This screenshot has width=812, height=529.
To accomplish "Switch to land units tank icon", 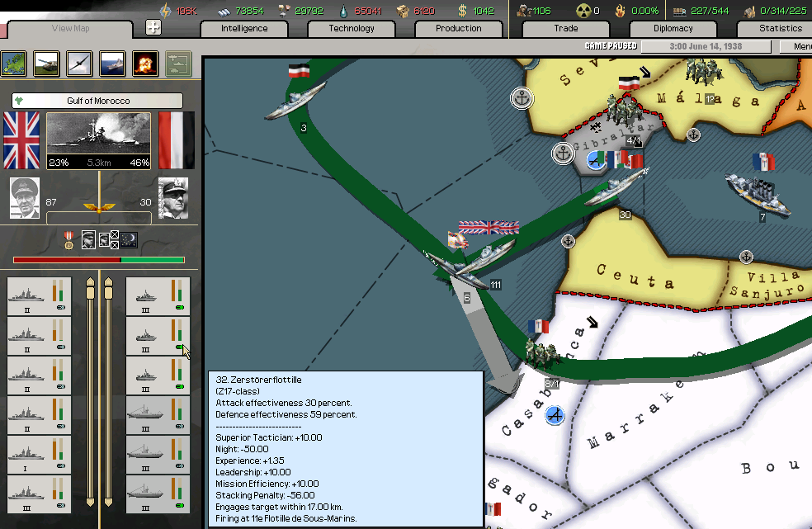I will coord(46,64).
